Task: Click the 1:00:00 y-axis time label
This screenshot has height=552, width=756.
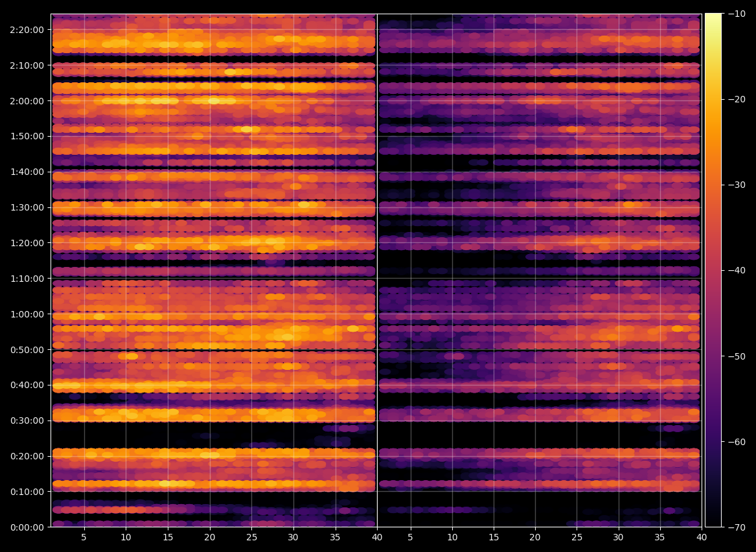Action: (27, 314)
